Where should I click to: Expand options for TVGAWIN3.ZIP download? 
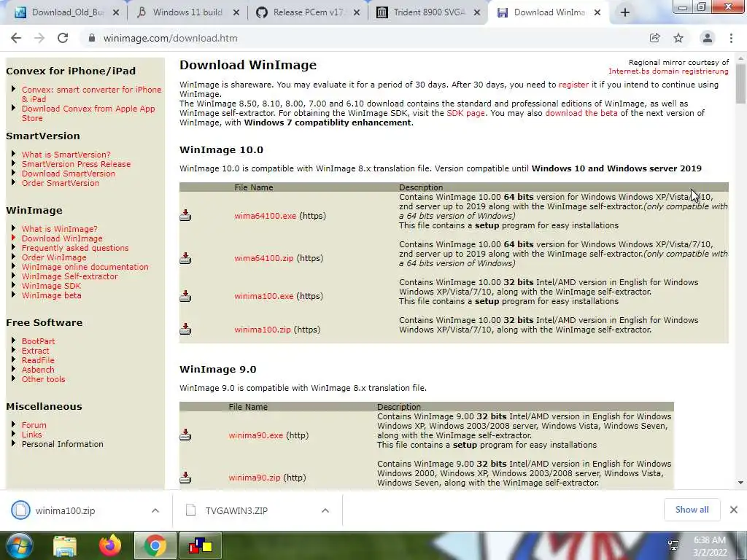point(325,510)
